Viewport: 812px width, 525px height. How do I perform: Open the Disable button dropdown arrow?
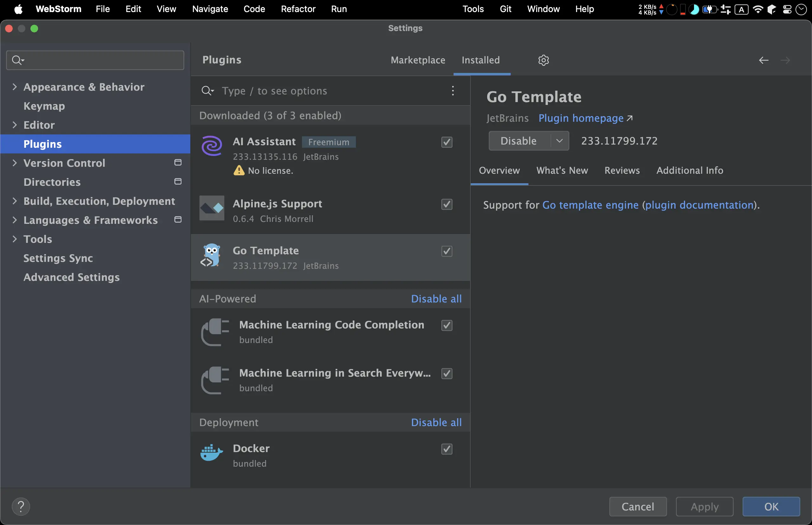(559, 141)
